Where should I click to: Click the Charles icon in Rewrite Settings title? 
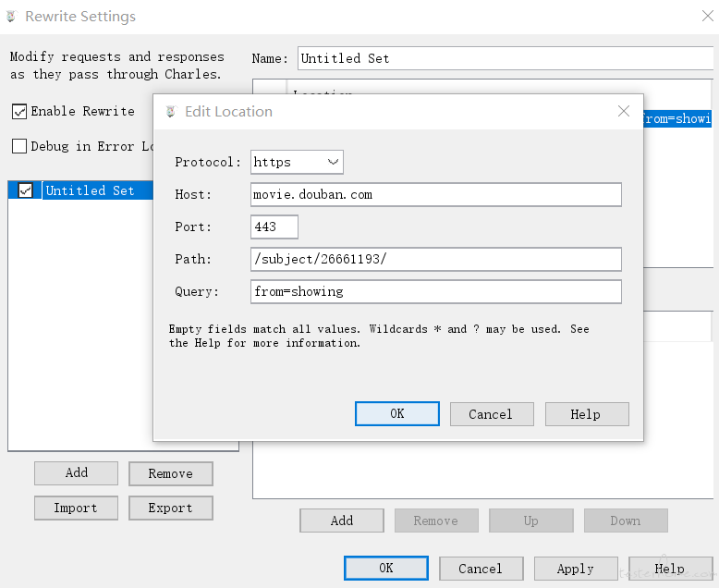click(11, 17)
